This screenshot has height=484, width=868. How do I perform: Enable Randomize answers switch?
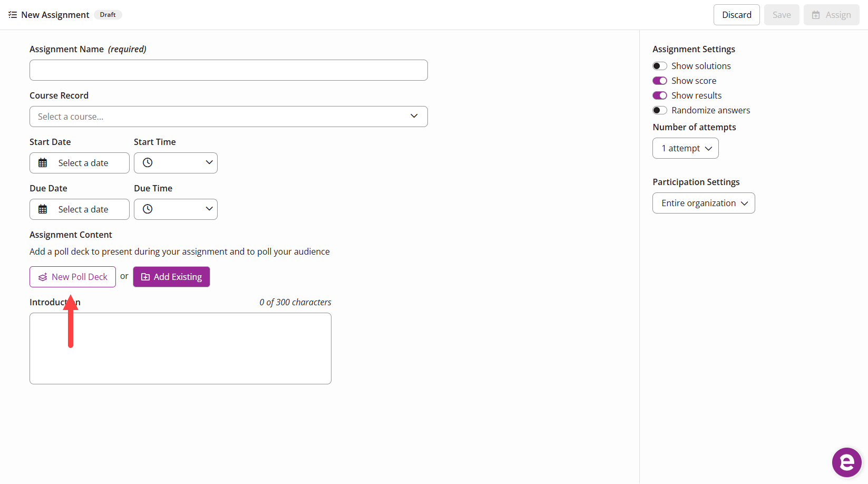click(x=660, y=110)
